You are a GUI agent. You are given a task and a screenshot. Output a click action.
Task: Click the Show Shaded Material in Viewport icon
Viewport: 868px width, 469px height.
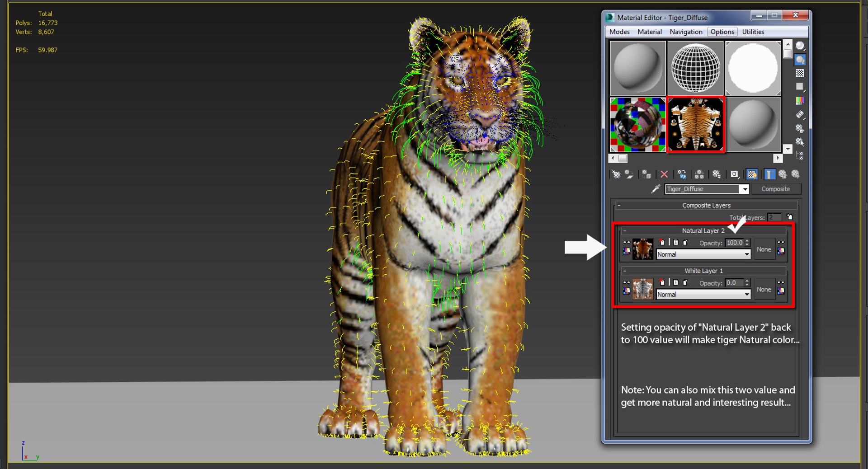pyautogui.click(x=751, y=174)
